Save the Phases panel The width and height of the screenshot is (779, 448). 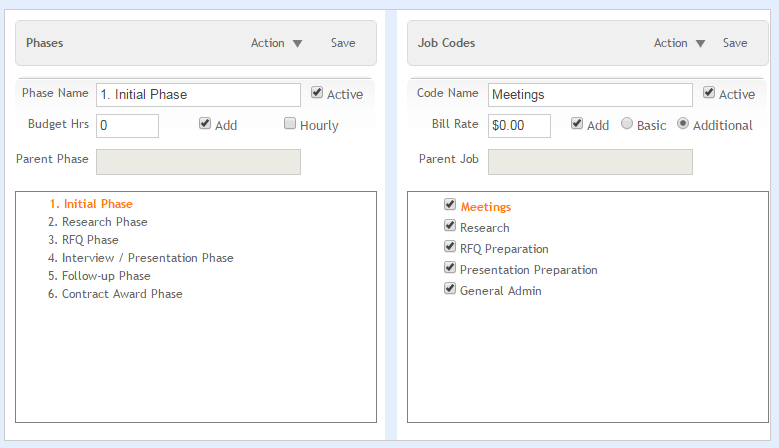click(343, 43)
